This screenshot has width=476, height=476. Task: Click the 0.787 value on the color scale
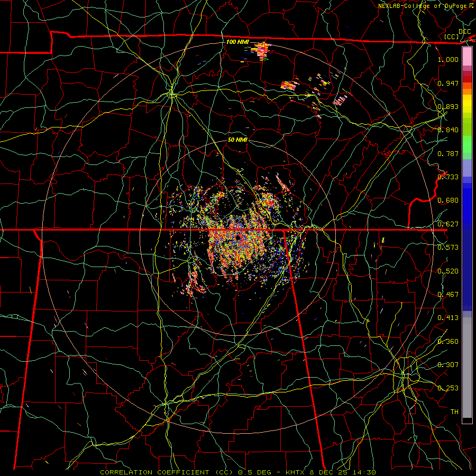pos(448,153)
